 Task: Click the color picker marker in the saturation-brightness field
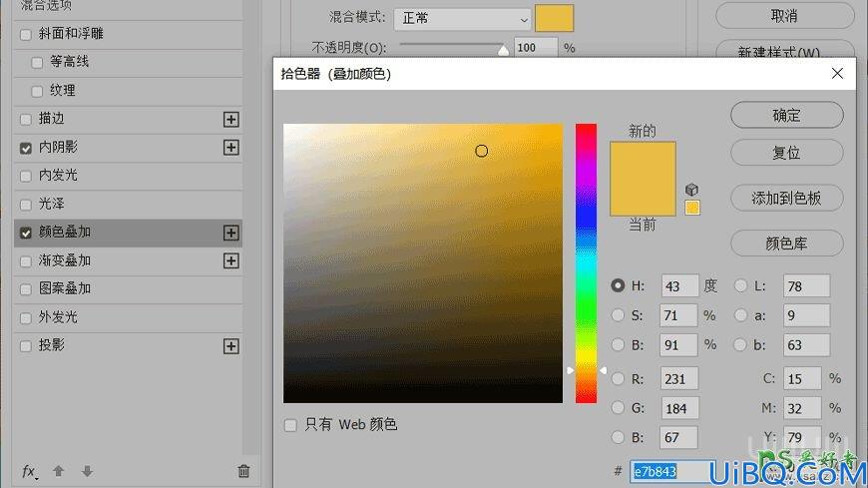482,151
